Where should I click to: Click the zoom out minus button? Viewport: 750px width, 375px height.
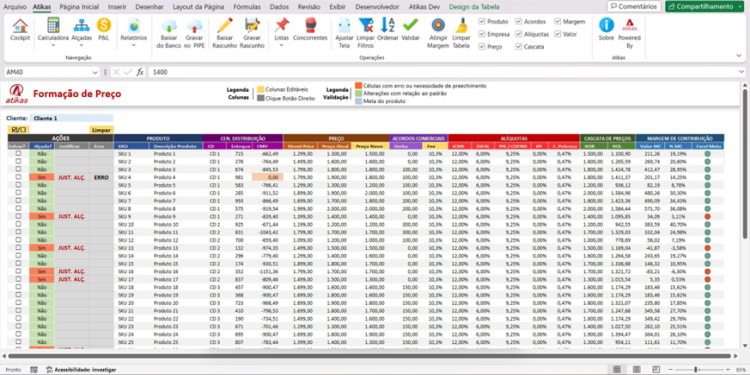[671, 370]
